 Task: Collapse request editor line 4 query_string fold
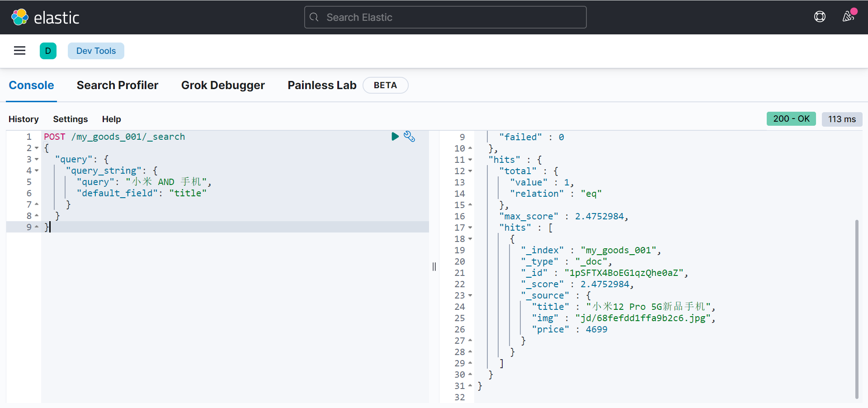pos(37,171)
